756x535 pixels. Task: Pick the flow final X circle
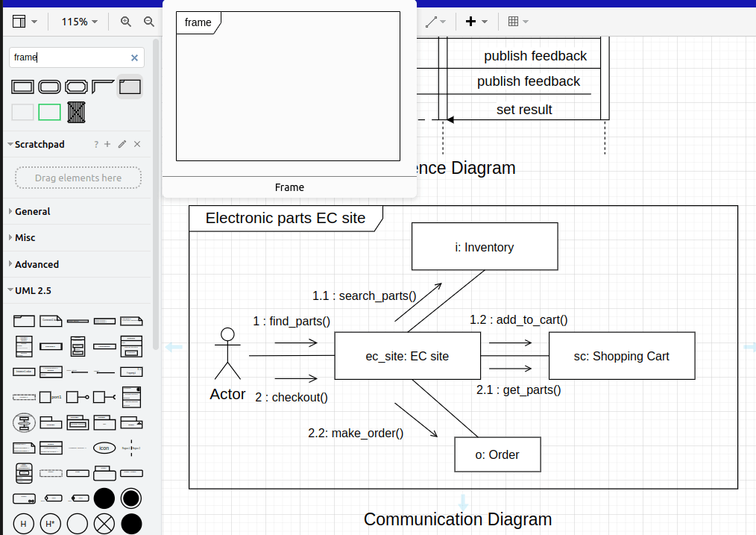[104, 523]
